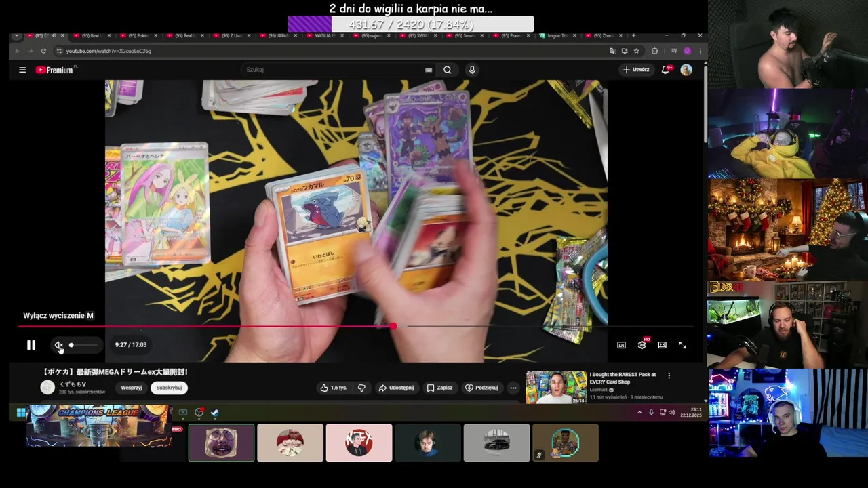868x488 pixels.
Task: Switch to the Imgur tab
Action: (557, 35)
